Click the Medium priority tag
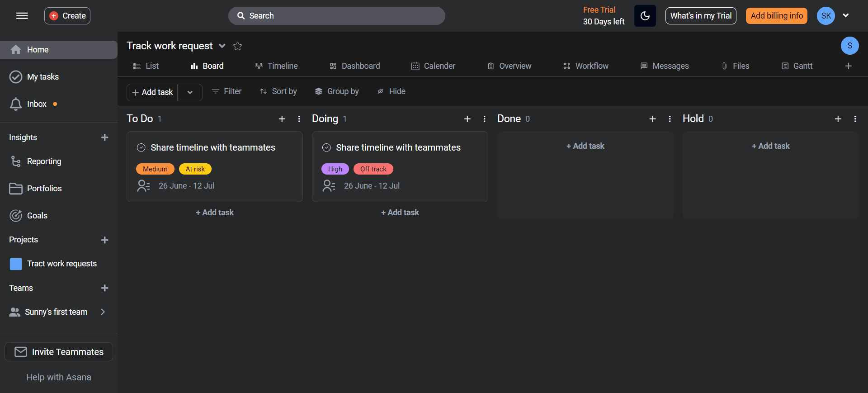This screenshot has height=393, width=868. [155, 169]
